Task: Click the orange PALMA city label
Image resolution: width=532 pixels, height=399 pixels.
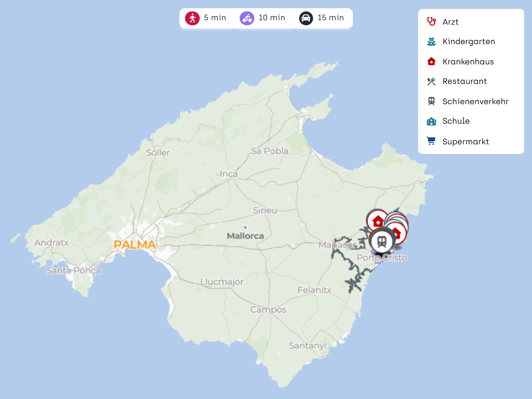Action: tap(135, 245)
